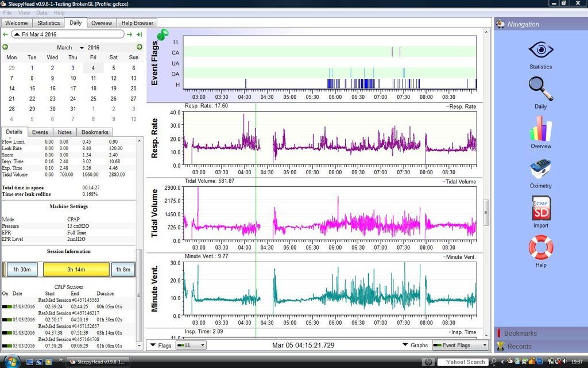Select March 5 in the calendar
The image size is (588, 368).
point(113,68)
